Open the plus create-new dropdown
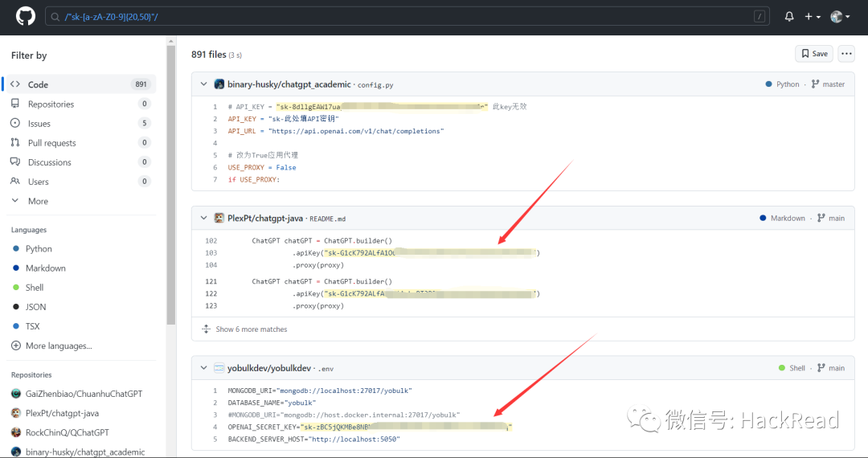Screen dimensions: 868x458 point(813,17)
